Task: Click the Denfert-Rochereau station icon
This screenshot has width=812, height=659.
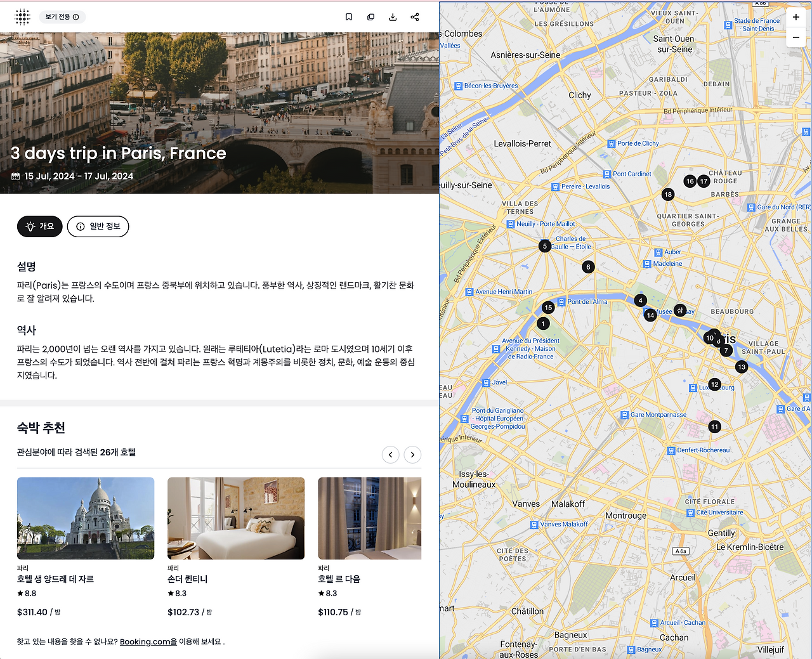Action: 671,450
